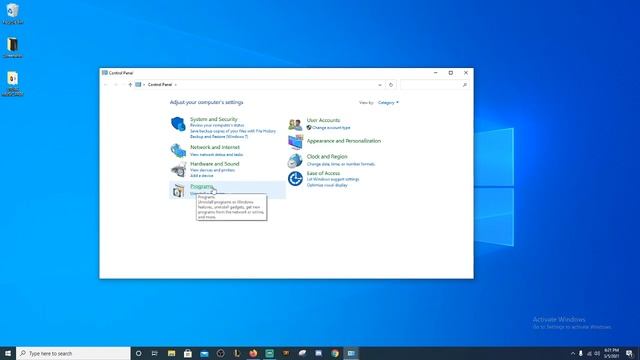Open the Network and Internet category
The width and height of the screenshot is (640, 360).
(x=215, y=147)
